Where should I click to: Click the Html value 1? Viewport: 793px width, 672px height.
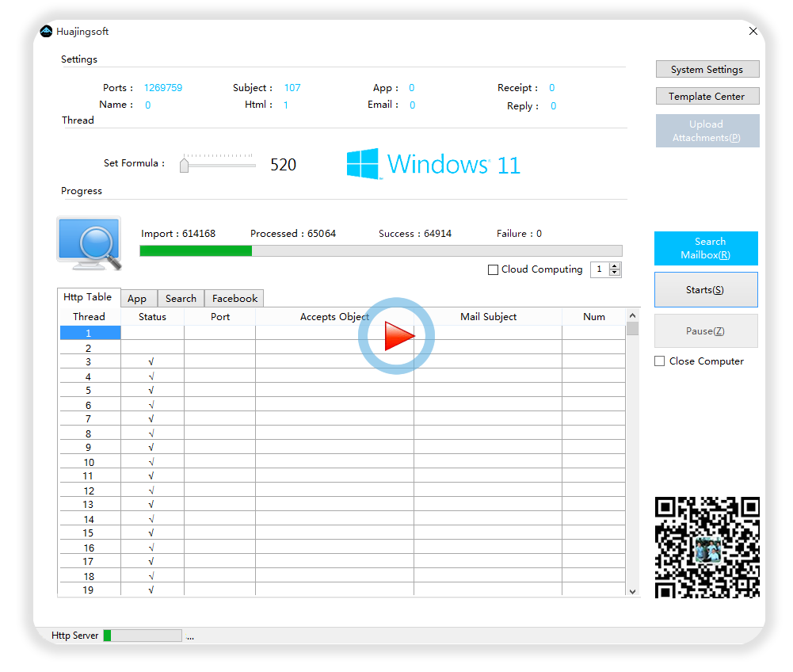click(x=286, y=105)
